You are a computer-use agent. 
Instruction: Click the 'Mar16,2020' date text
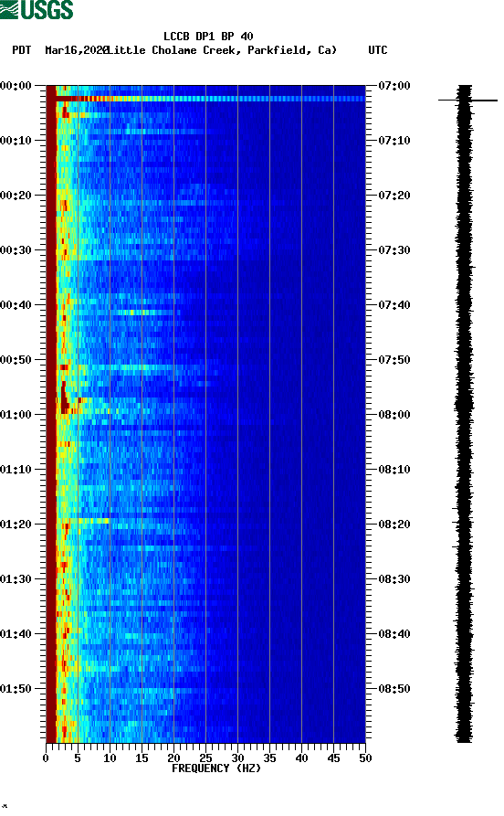[x=77, y=50]
